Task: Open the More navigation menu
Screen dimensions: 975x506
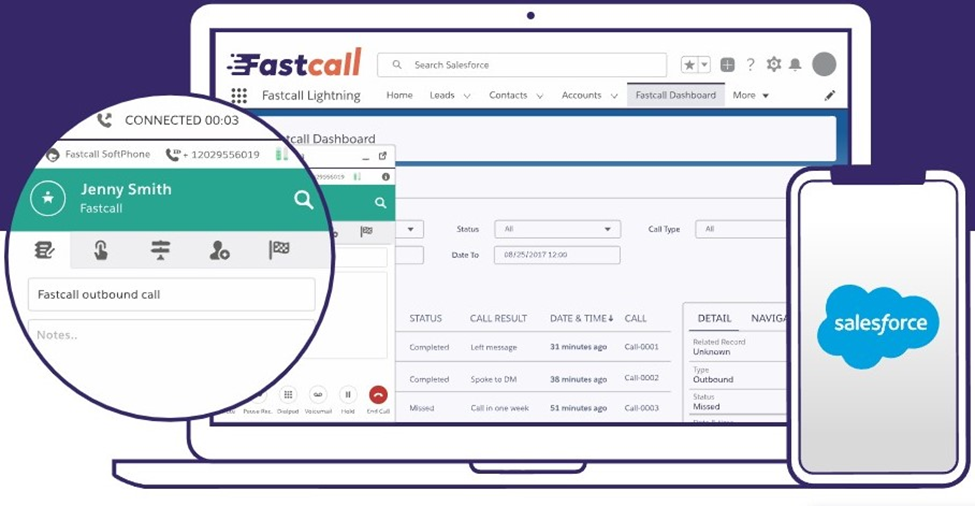Action: (751, 95)
